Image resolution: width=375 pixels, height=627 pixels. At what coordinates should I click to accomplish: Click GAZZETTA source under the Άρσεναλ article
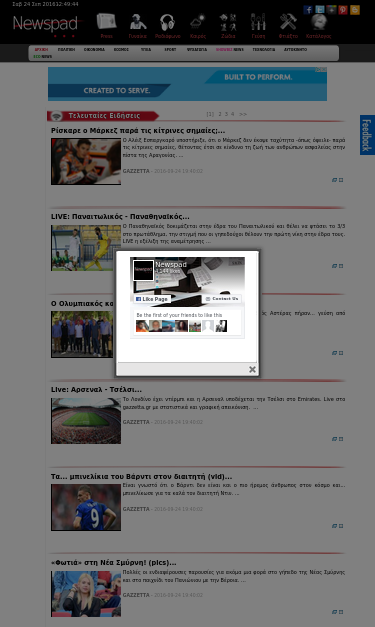(x=136, y=422)
